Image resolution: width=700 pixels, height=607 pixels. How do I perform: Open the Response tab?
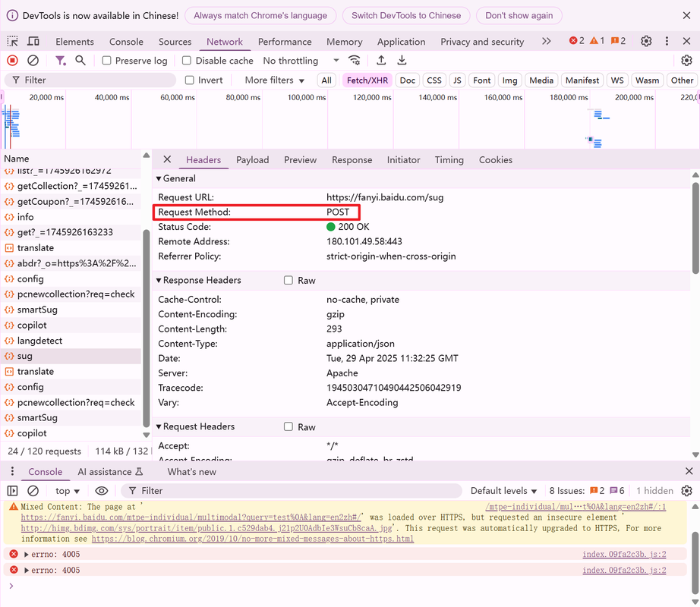(352, 159)
